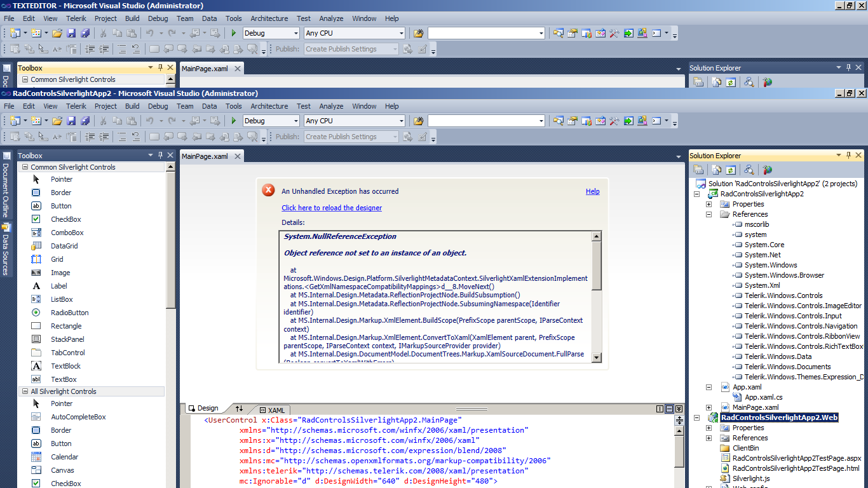This screenshot has height=488, width=868.
Task: Start Debugging via green arrow in RadControlsSilverlightApp2 window
Action: pyautogui.click(x=234, y=121)
